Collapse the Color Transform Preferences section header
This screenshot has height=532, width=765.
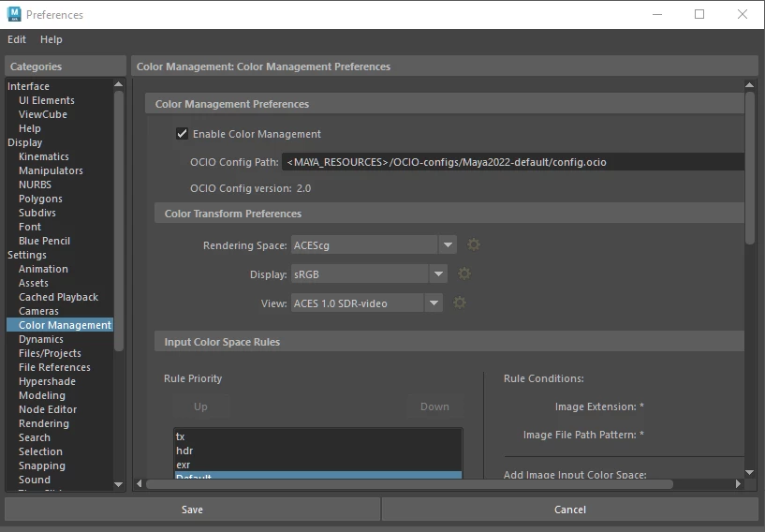pos(449,214)
